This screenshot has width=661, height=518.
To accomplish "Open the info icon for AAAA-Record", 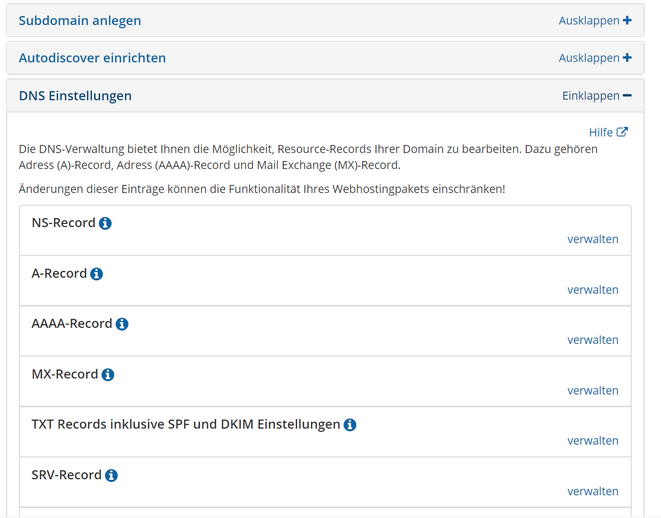I will [x=122, y=324].
